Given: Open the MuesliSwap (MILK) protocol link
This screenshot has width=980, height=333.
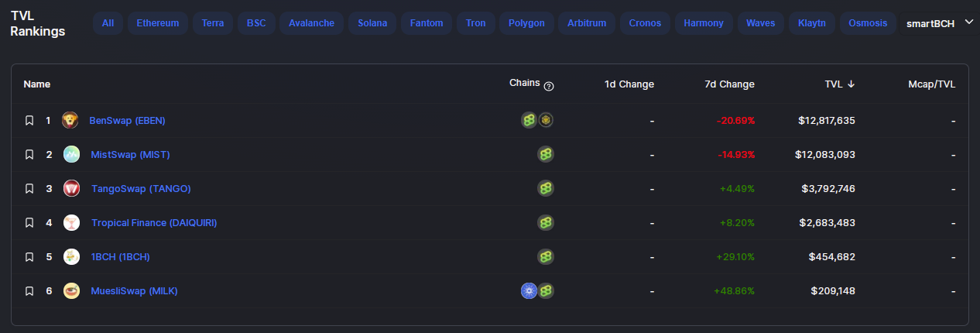Looking at the screenshot, I should click(x=135, y=291).
